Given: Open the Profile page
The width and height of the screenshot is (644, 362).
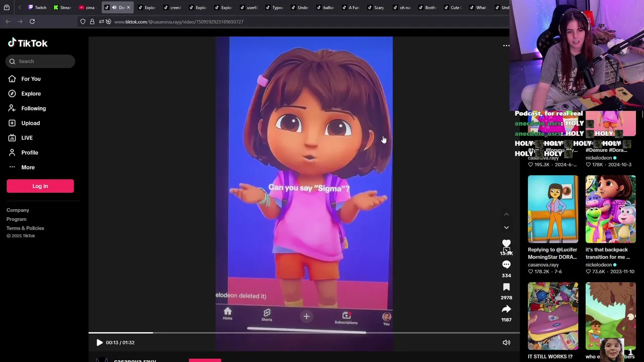Looking at the screenshot, I should 29,152.
